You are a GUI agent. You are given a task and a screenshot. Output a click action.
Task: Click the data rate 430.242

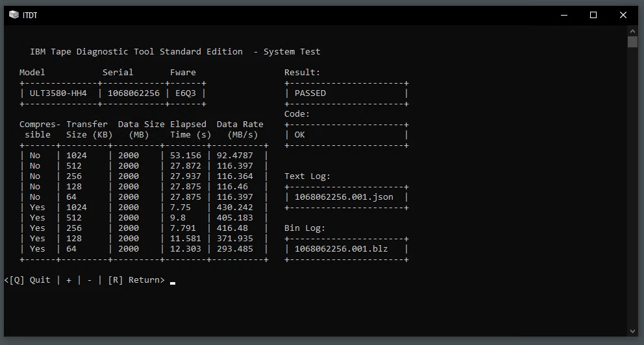click(x=235, y=207)
